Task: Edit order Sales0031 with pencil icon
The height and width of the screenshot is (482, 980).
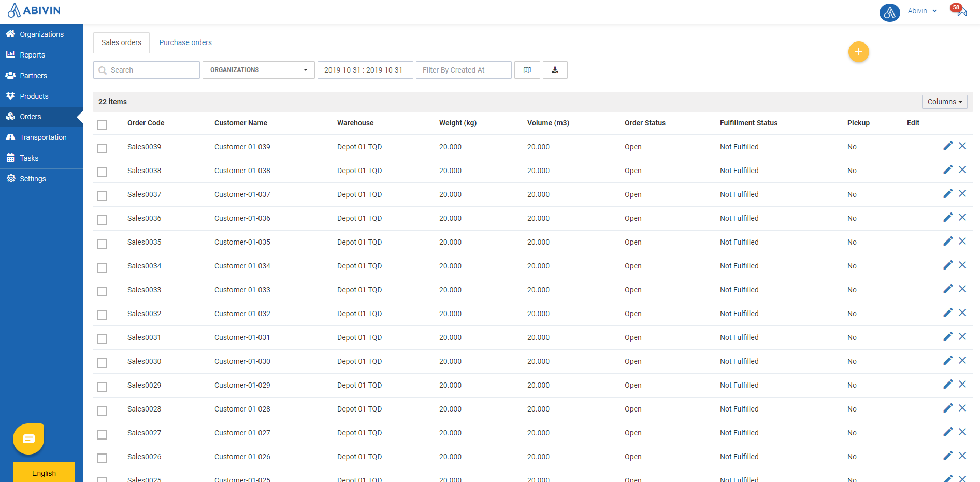Action: click(x=948, y=337)
